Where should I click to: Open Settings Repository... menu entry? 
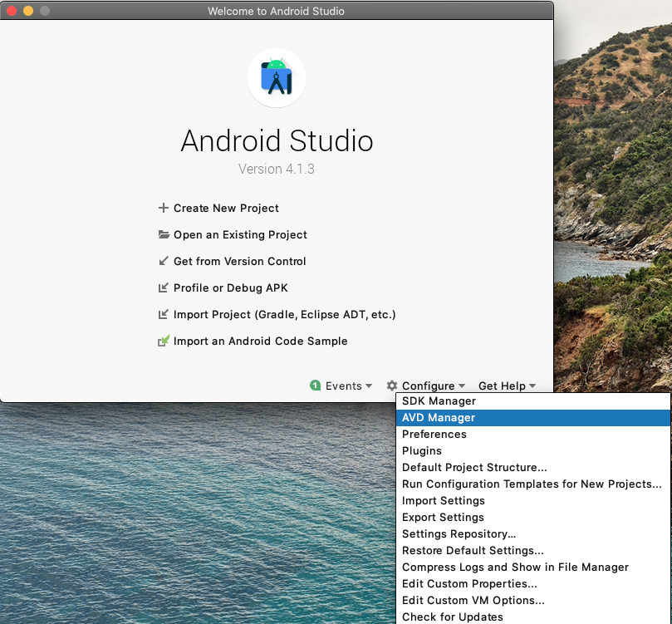(533, 533)
